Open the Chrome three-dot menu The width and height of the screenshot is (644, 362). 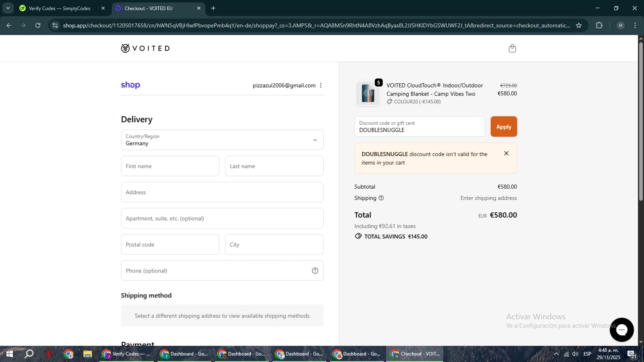click(x=635, y=25)
